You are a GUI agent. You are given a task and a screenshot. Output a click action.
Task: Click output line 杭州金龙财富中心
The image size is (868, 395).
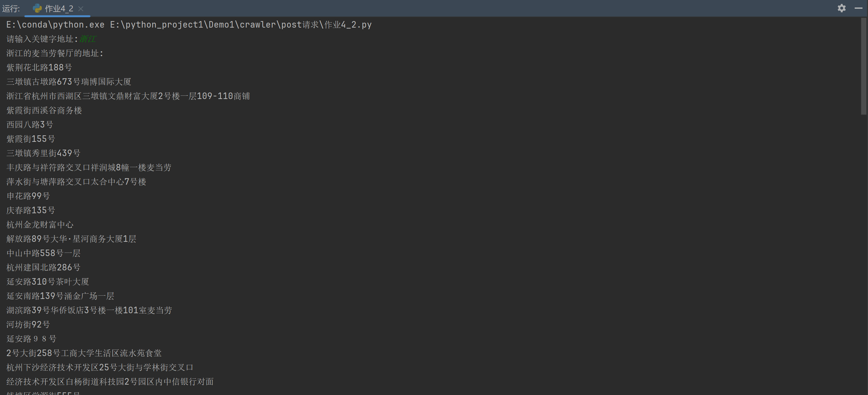pos(40,225)
